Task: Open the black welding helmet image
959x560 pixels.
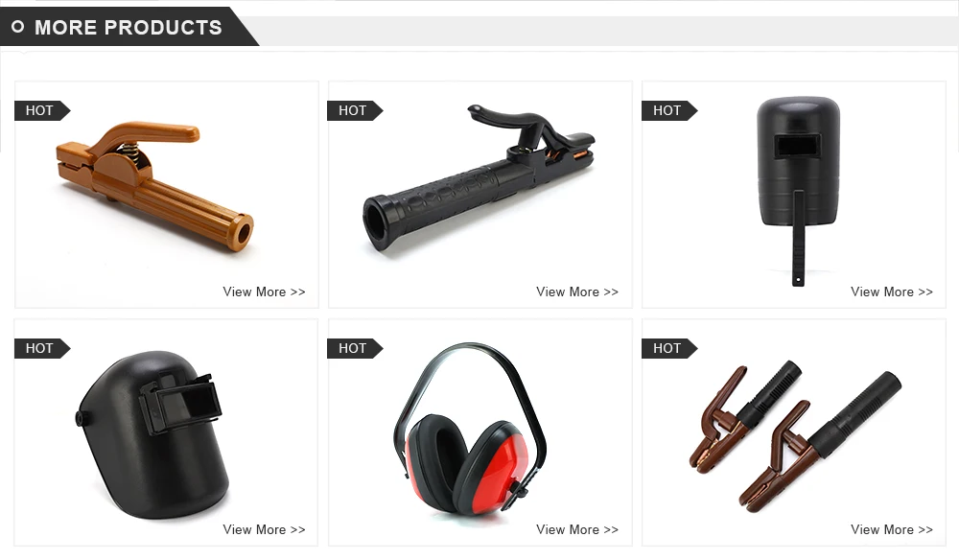Action: pos(153,434)
